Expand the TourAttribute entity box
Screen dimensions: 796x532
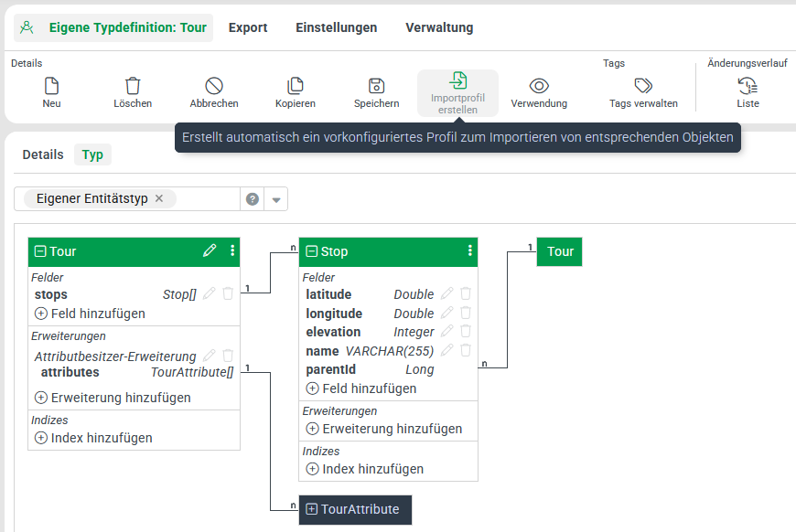coord(311,509)
